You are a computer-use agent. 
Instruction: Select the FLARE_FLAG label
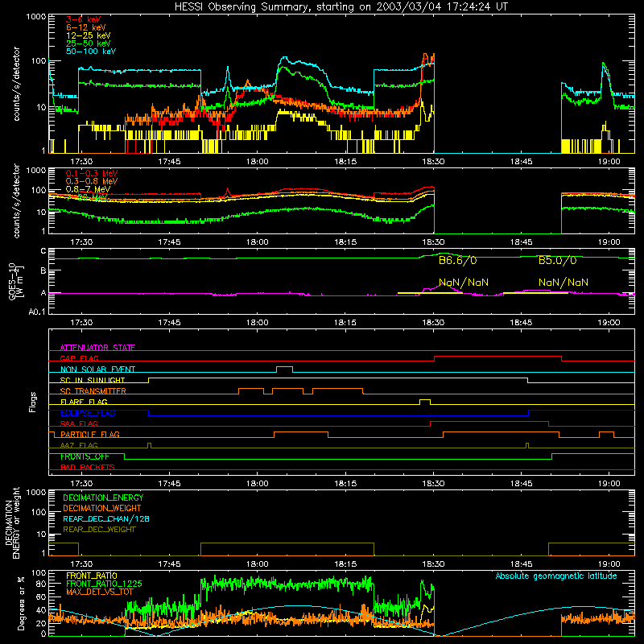tap(84, 402)
